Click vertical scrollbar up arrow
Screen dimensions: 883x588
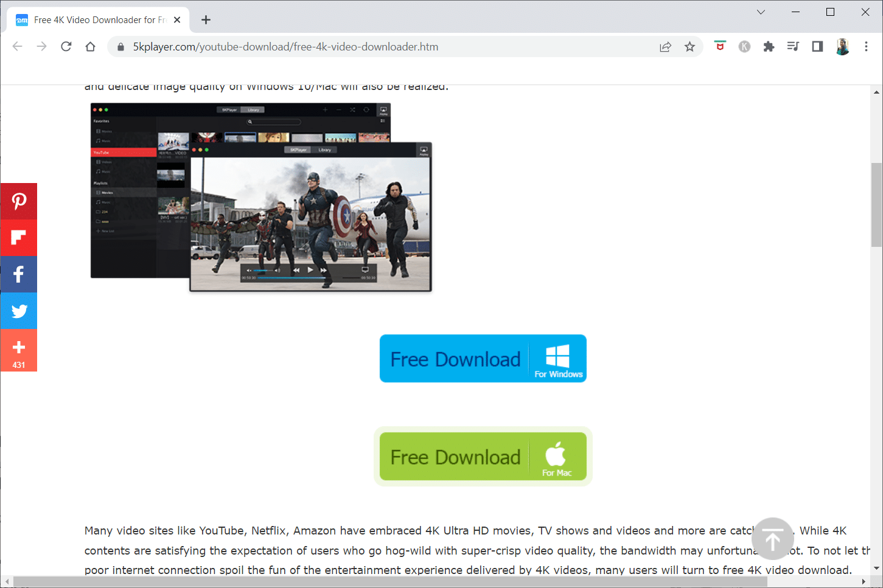pyautogui.click(x=876, y=92)
